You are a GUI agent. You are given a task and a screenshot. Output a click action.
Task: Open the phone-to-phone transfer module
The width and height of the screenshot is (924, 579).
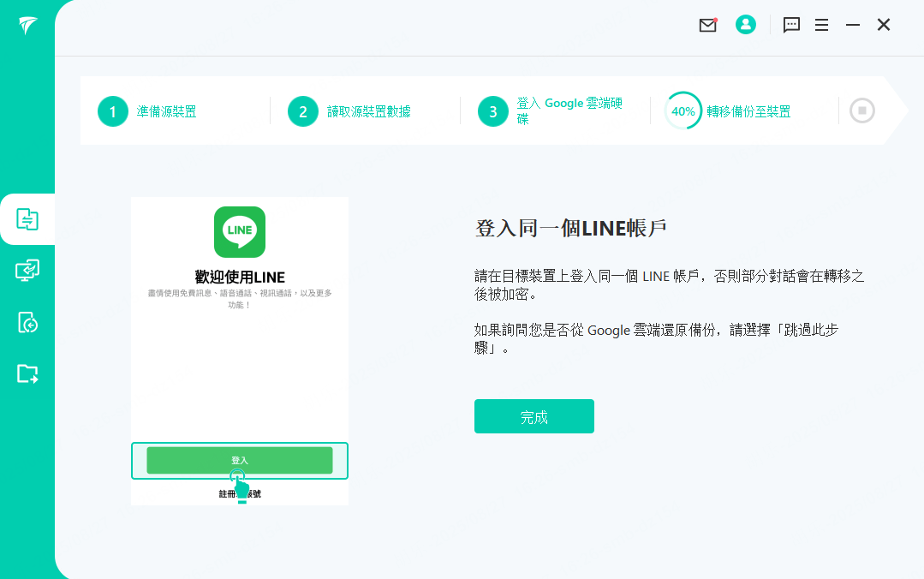(x=27, y=219)
